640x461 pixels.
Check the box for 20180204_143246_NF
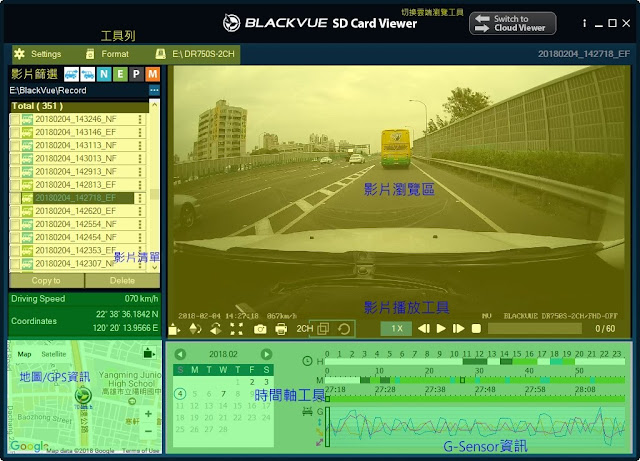point(15,119)
